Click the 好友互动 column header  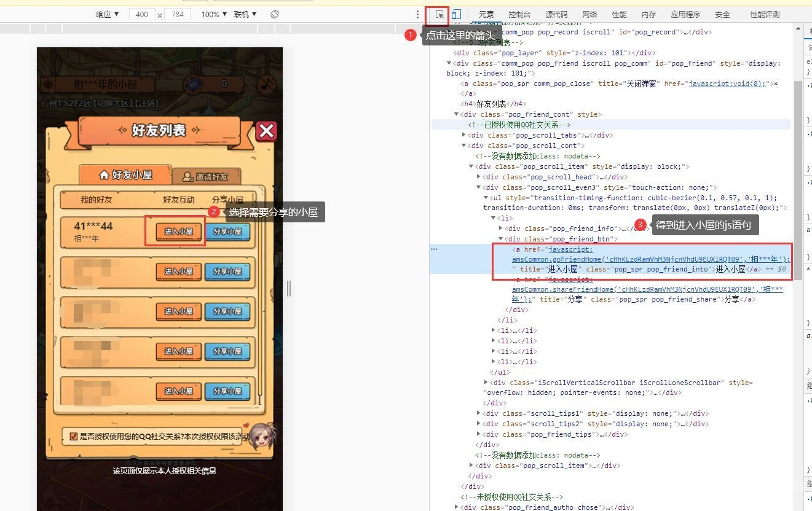pyautogui.click(x=178, y=200)
